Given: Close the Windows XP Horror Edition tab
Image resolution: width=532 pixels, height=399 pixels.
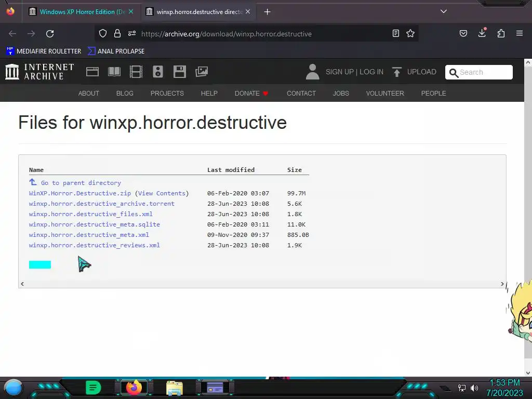Looking at the screenshot, I should [131, 11].
